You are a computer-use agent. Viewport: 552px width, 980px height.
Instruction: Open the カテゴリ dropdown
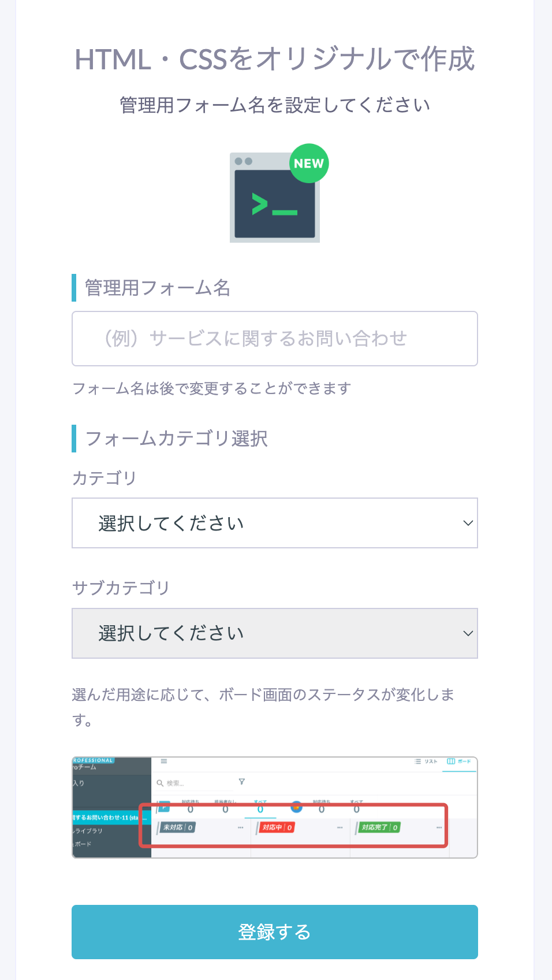[275, 523]
